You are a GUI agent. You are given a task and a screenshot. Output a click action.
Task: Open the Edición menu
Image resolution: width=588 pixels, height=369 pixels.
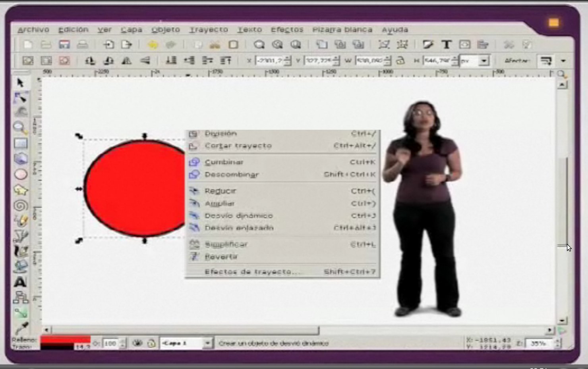73,30
